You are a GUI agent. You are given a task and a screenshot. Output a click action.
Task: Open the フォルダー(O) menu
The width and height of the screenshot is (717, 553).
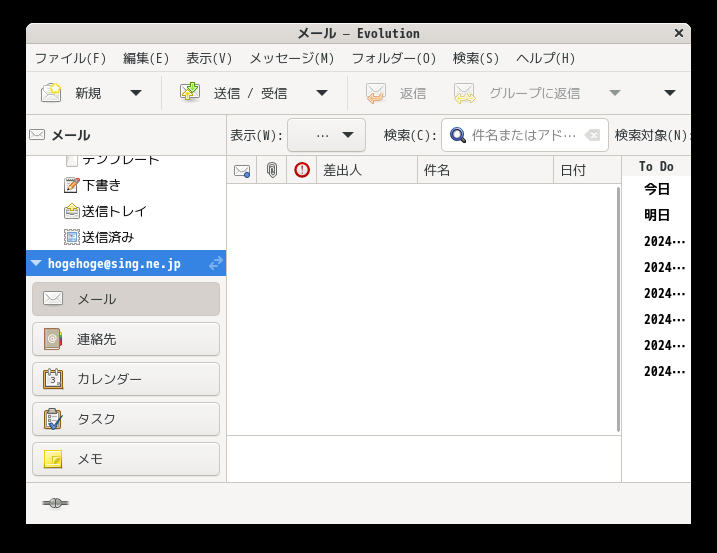click(394, 58)
